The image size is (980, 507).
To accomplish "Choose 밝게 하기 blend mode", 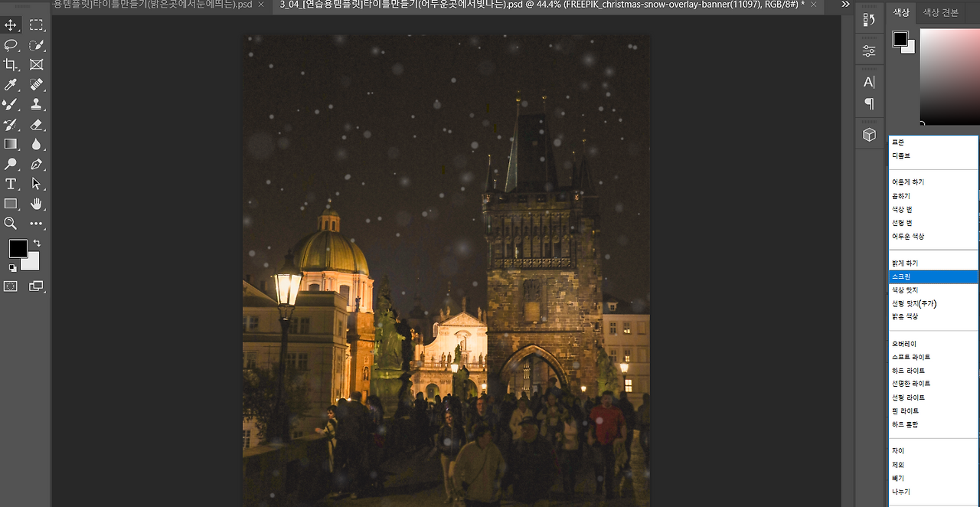I will point(933,263).
